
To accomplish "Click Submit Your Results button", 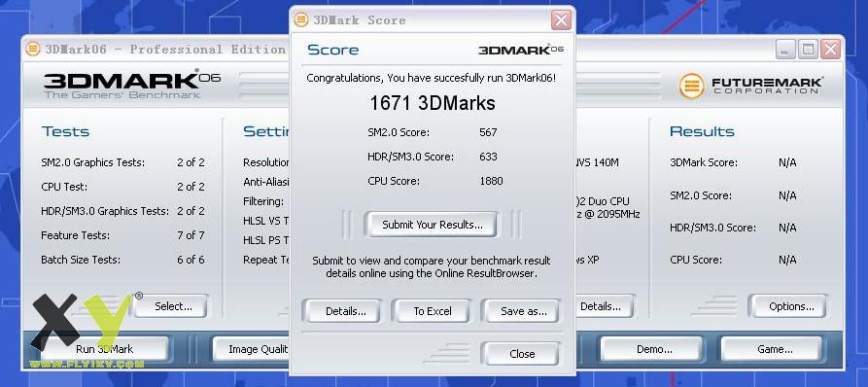I will [432, 225].
